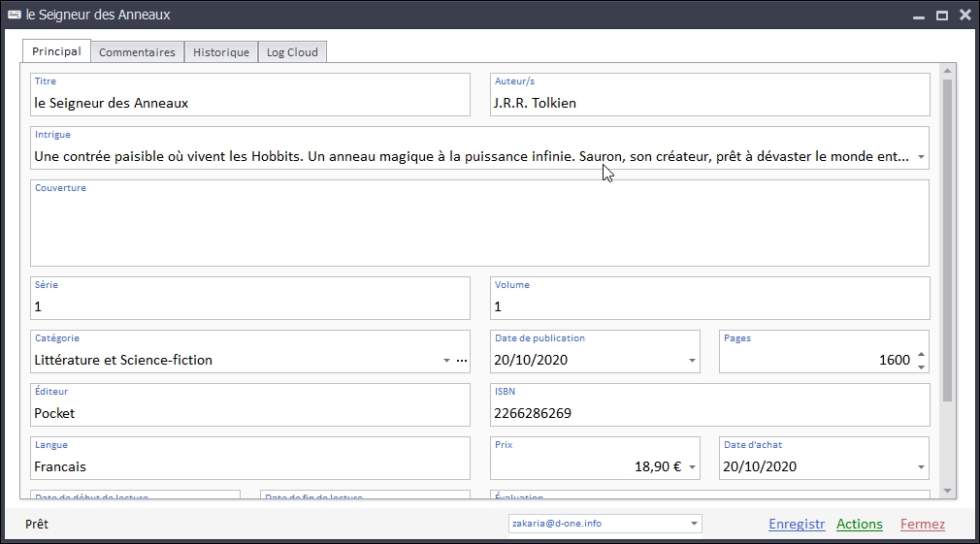Open the Log Cloud tab
The image size is (980, 544).
click(x=292, y=52)
